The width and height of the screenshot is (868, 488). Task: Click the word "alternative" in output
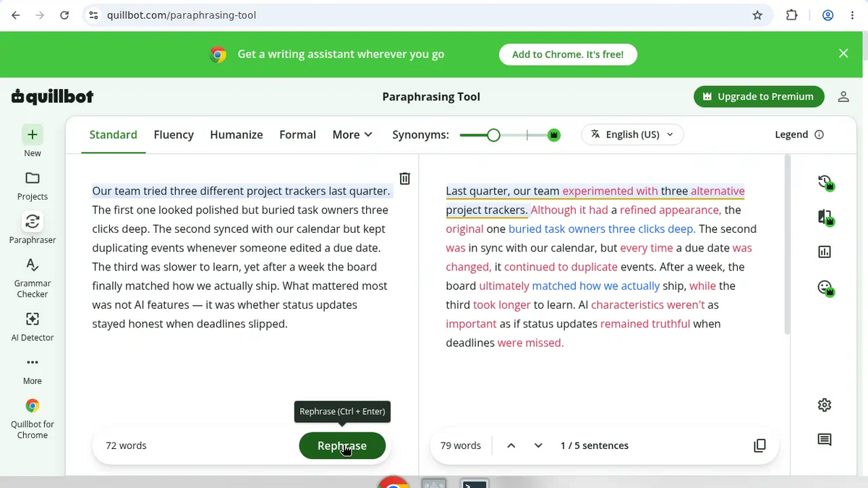point(718,191)
